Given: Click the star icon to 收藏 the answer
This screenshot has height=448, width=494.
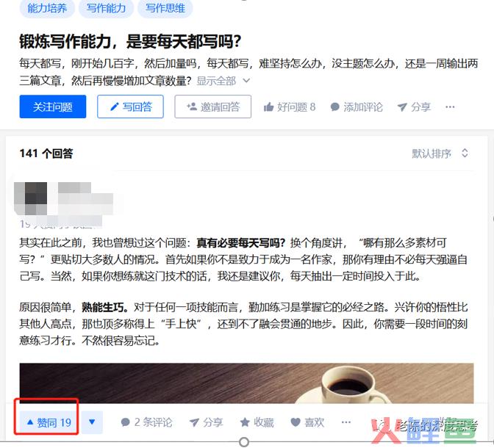Looking at the screenshot, I should (245, 422).
